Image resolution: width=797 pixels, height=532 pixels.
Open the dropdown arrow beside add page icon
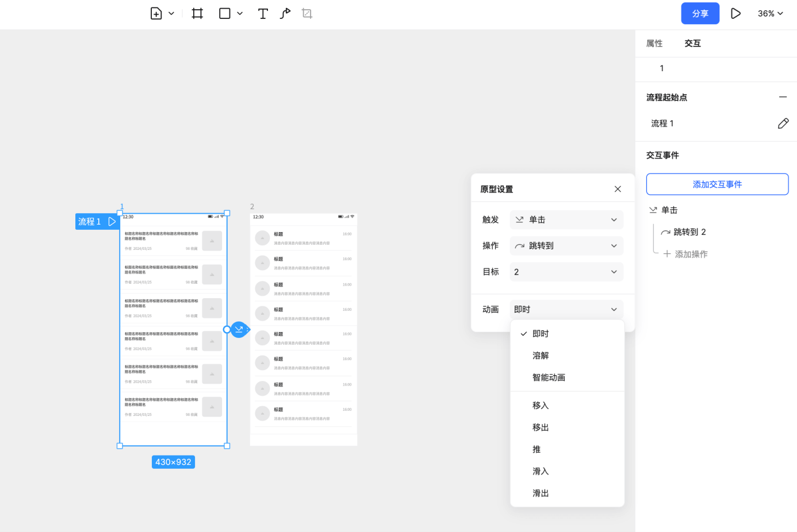pyautogui.click(x=171, y=13)
